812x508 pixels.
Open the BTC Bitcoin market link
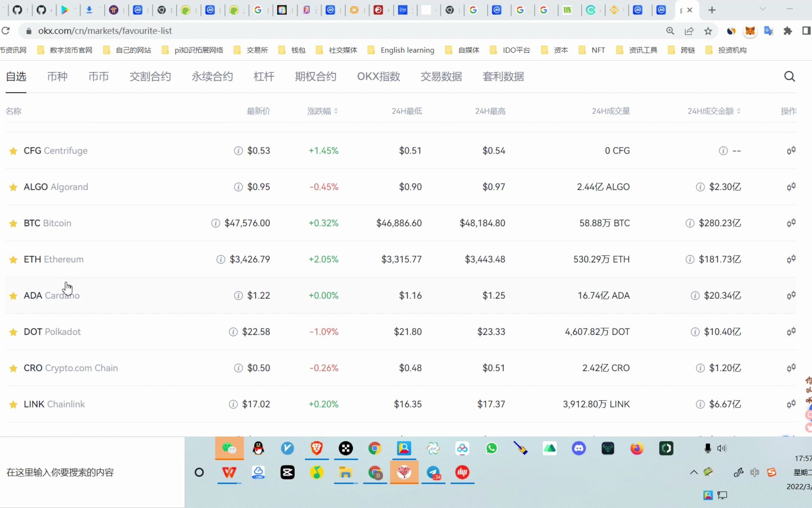click(x=48, y=223)
